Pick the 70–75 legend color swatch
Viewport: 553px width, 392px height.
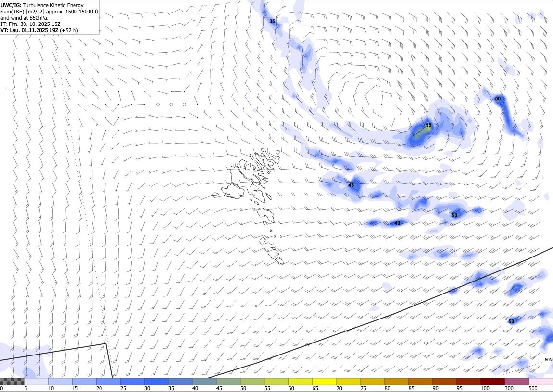click(x=349, y=381)
